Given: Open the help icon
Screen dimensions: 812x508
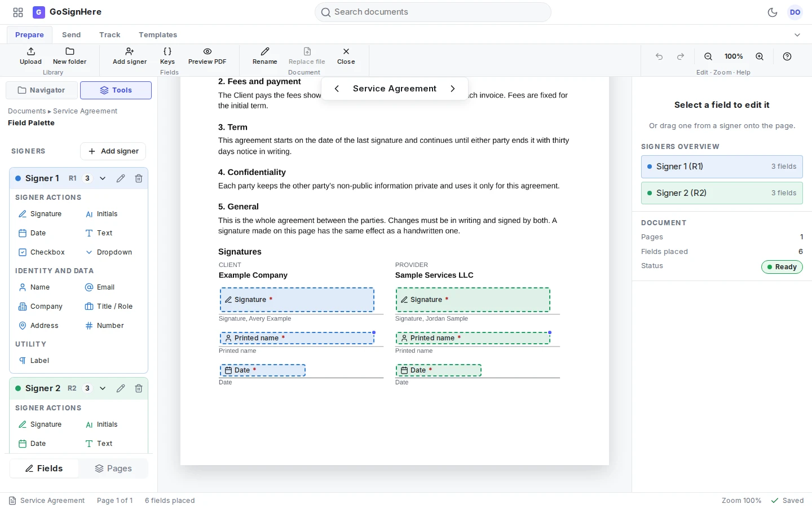Looking at the screenshot, I should [x=787, y=56].
